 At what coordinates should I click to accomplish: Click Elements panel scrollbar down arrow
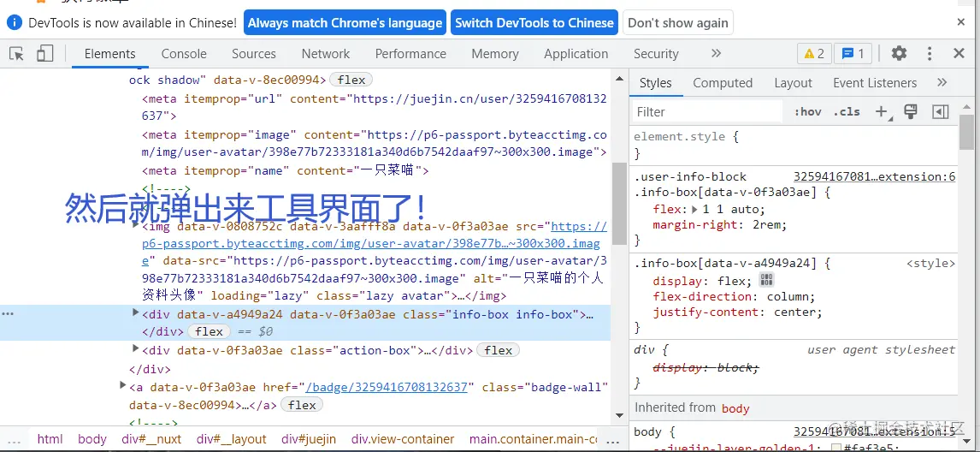(x=619, y=414)
